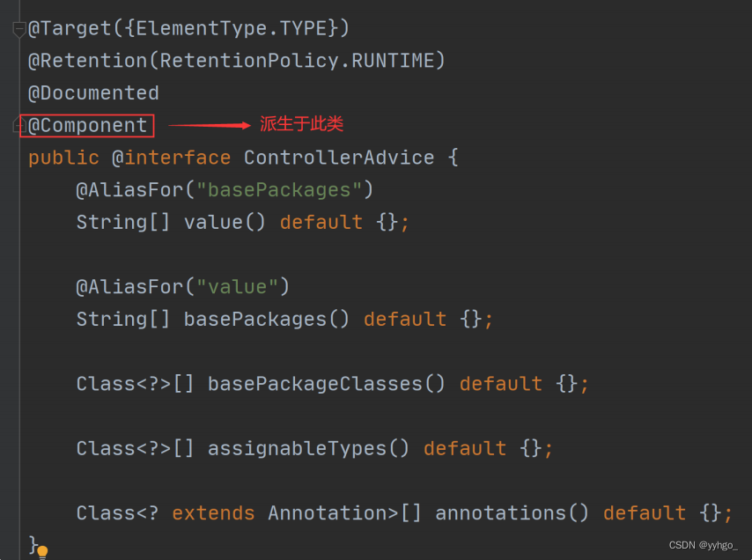Click the "basePackages" string literal

[279, 190]
